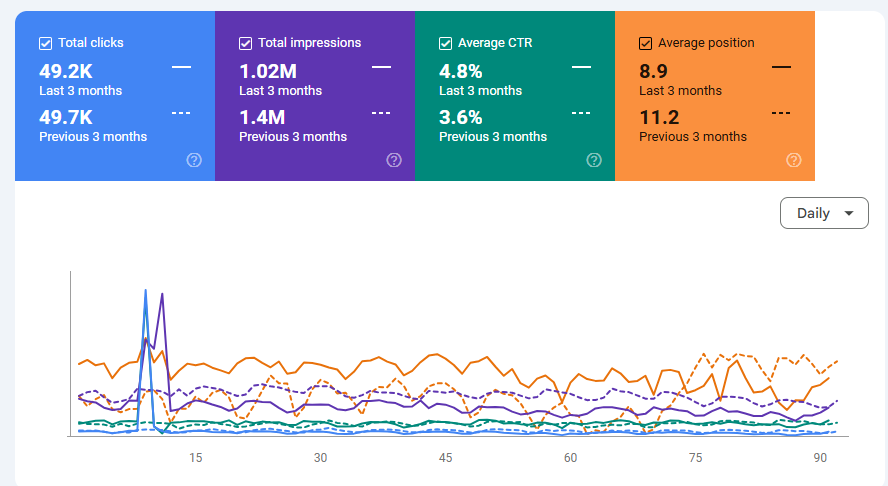The width and height of the screenshot is (888, 486).
Task: Disable the Average CTR checkbox
Action: [445, 43]
